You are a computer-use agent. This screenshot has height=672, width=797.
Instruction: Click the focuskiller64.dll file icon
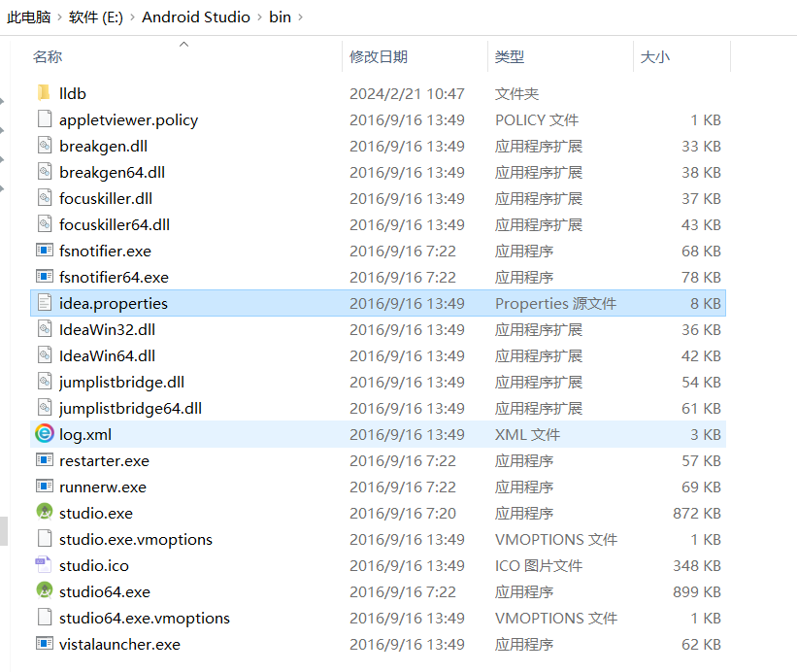pos(45,224)
